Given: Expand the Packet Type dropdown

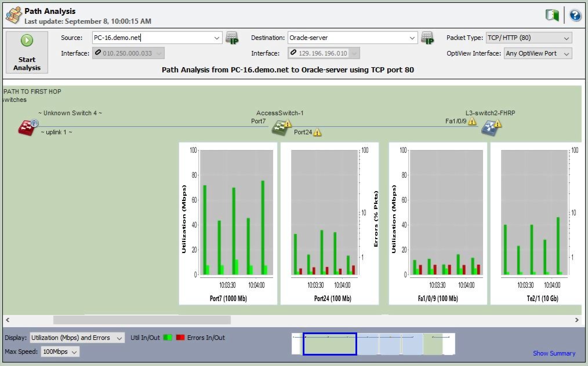Looking at the screenshot, I should click(x=566, y=38).
